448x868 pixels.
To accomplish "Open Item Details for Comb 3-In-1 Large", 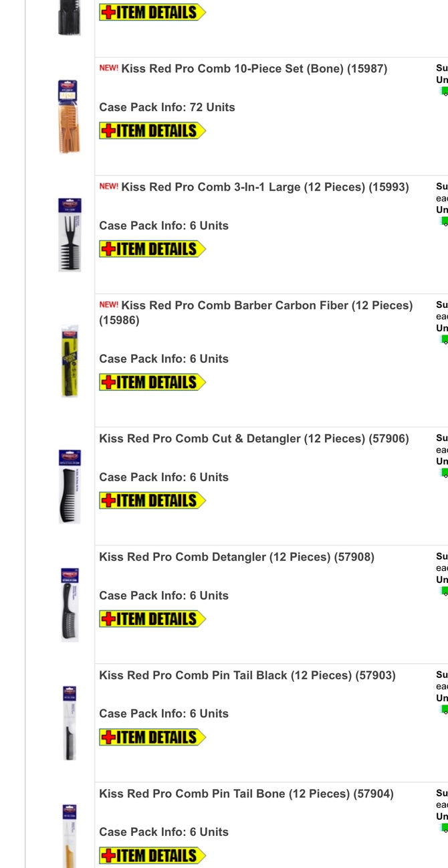I will 152,248.
